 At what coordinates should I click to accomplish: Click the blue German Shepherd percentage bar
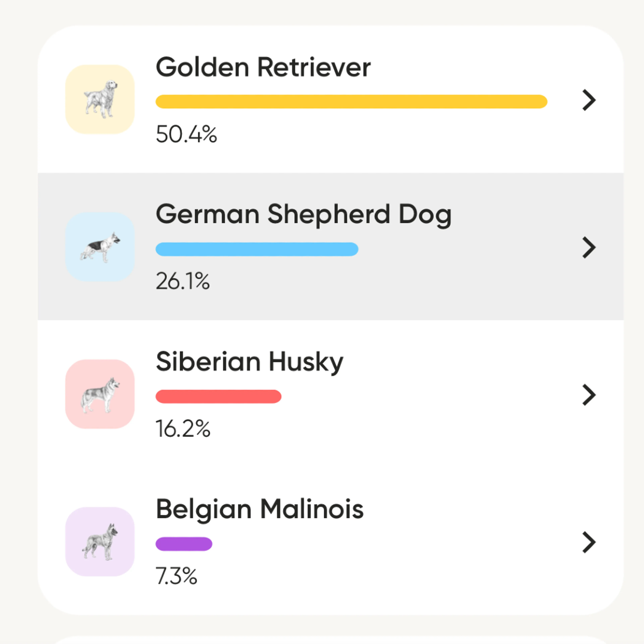[x=257, y=249]
